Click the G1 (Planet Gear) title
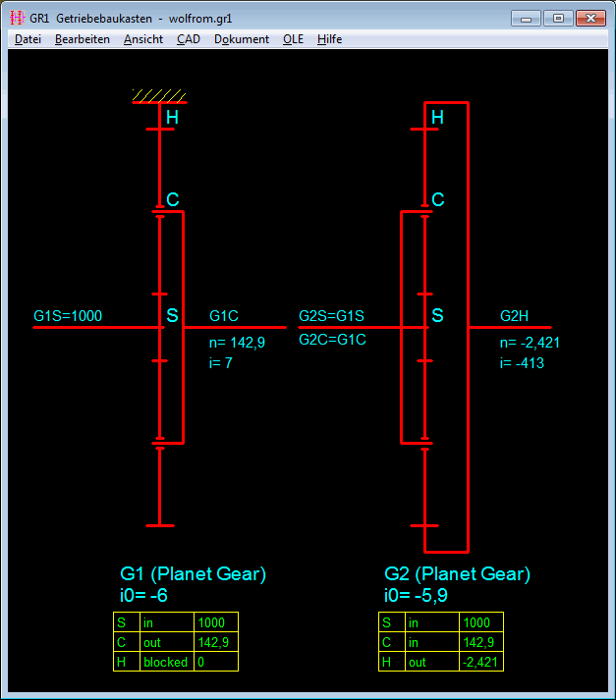 click(x=193, y=573)
